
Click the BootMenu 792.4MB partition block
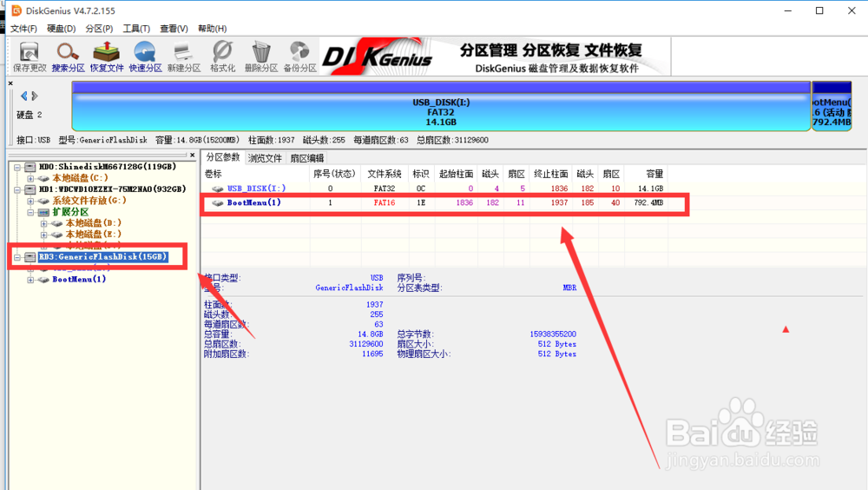[x=832, y=106]
